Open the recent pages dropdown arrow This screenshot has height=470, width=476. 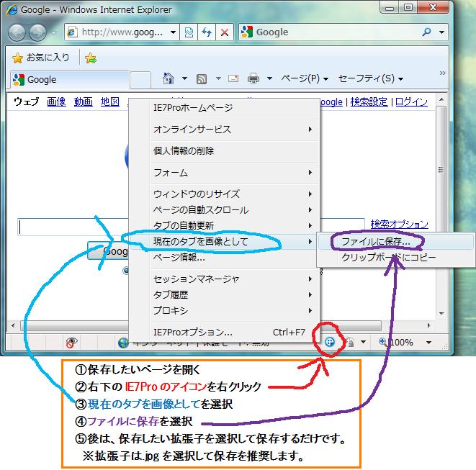(54, 32)
